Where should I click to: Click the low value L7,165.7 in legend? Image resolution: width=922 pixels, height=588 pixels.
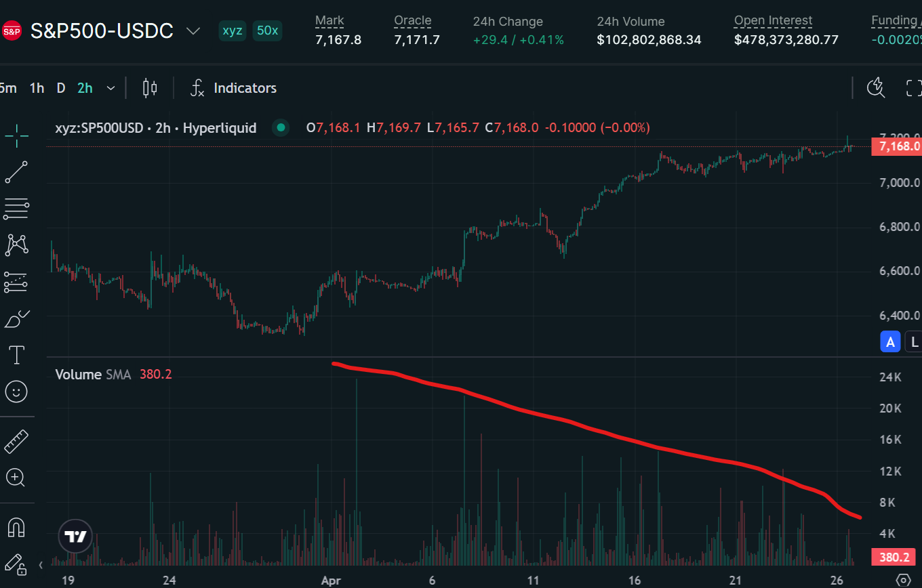coord(453,127)
